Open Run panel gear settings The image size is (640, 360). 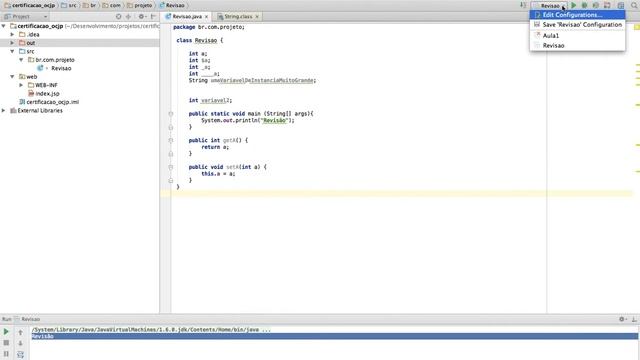point(622,319)
